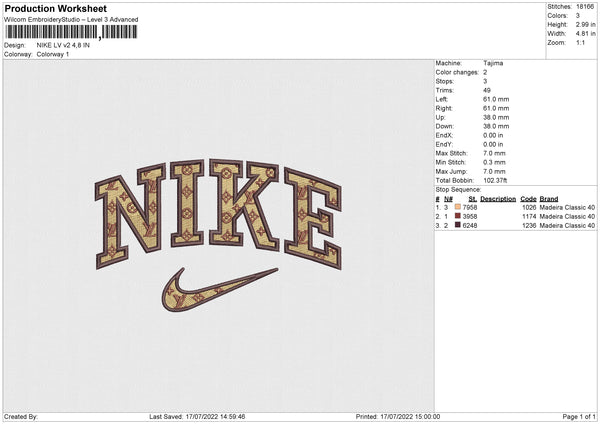This screenshot has width=600, height=424.
Task: Select the Stitches value 18166
Action: pyautogui.click(x=585, y=7)
